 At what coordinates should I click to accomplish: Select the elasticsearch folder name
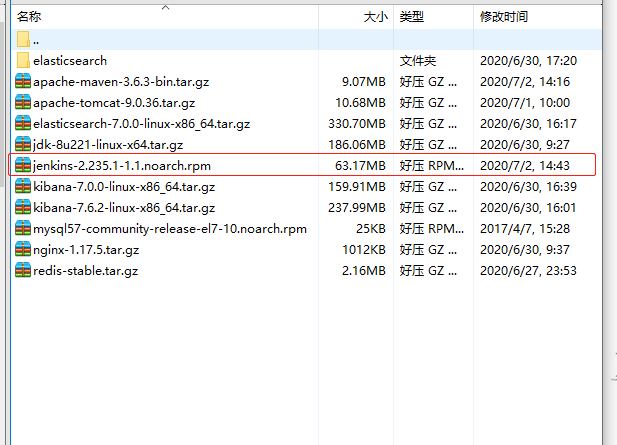70,61
